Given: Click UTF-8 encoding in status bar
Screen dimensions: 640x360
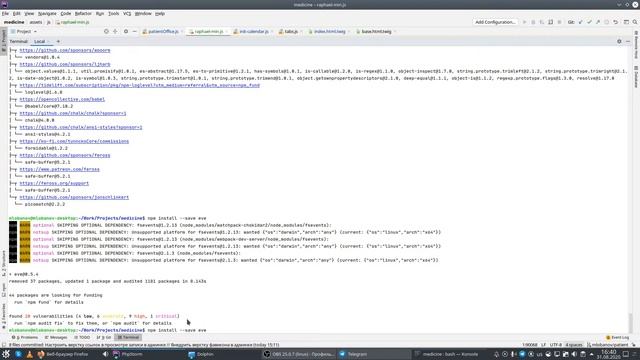Looking at the screenshot, I should click(x=556, y=345).
